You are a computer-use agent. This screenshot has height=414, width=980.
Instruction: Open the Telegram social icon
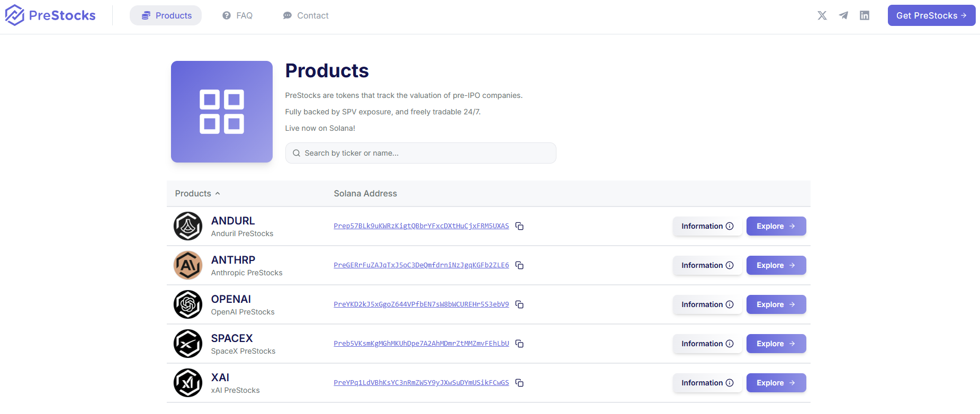(843, 15)
